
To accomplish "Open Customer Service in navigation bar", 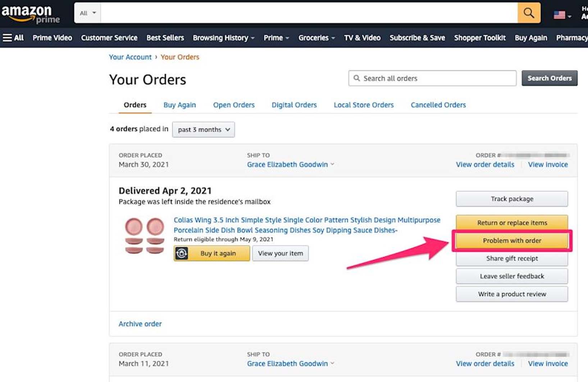I will click(109, 38).
